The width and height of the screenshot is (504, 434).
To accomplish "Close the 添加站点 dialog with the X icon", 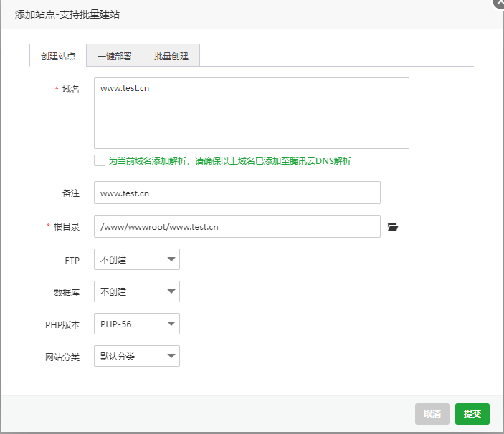I will 499,3.
